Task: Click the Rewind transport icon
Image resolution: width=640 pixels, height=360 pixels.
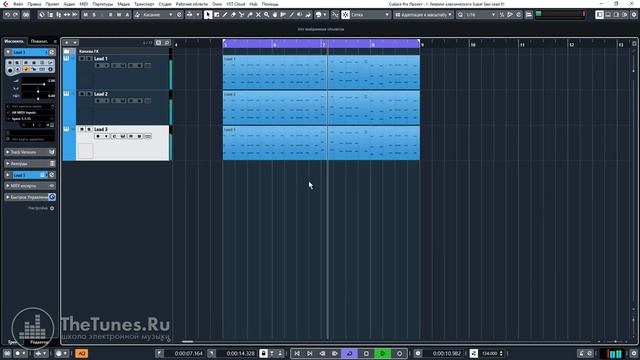Action: point(322,353)
